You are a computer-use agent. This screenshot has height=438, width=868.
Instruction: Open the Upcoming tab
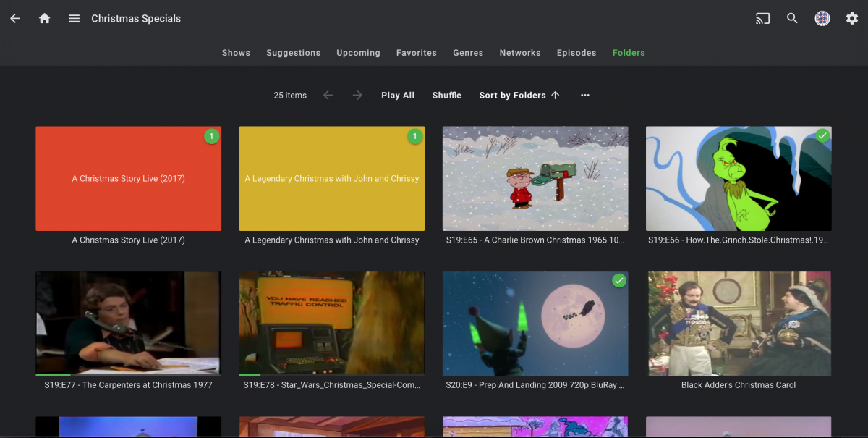click(358, 53)
